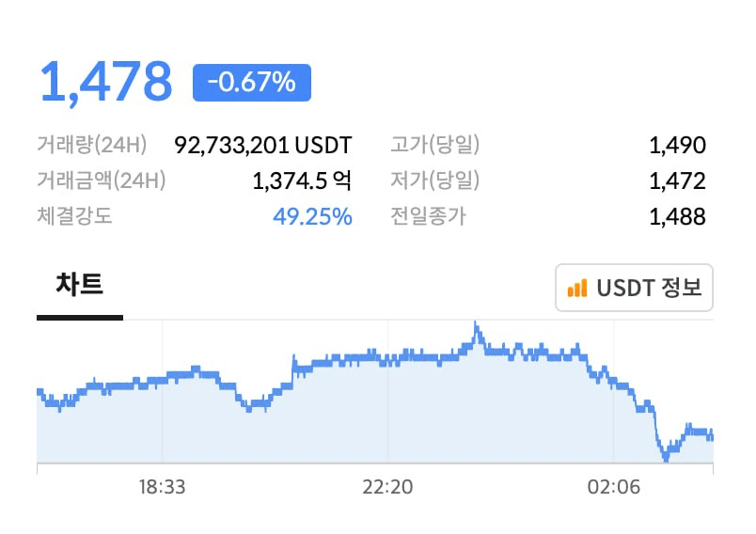Screen dimensions: 756x534
Task: Click the daily low value 1,472
Action: tap(677, 181)
